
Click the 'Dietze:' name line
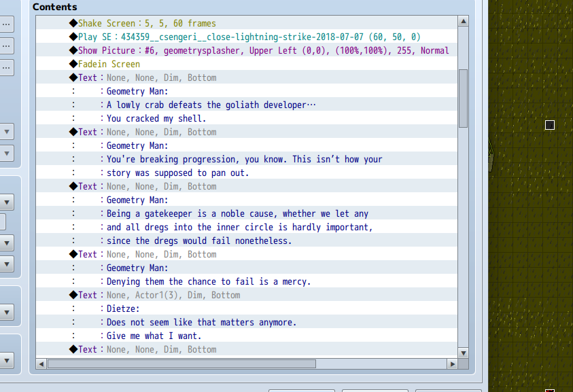tap(247, 308)
